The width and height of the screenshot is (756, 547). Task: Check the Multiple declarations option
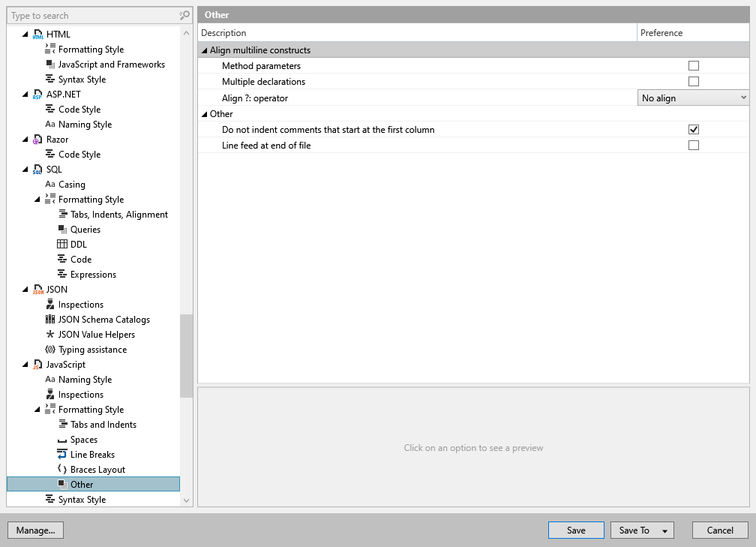694,82
